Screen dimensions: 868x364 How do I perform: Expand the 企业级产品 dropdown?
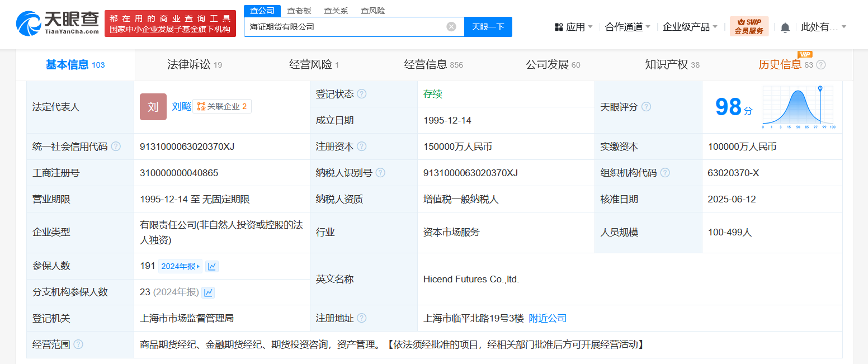pyautogui.click(x=690, y=27)
